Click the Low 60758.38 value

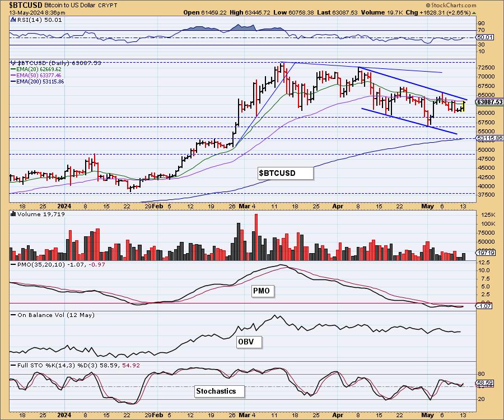(293, 12)
